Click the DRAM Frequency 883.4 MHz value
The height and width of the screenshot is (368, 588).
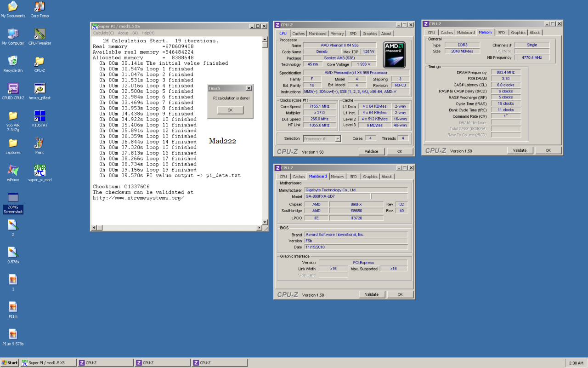coord(505,73)
